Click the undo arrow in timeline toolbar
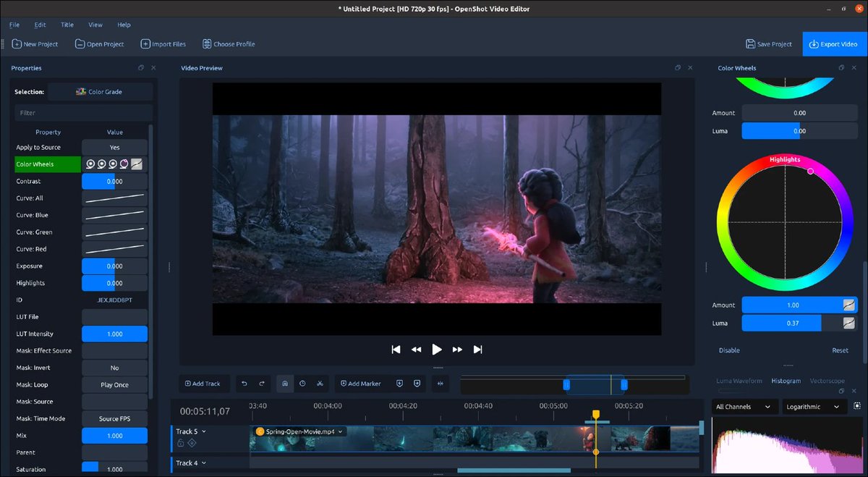This screenshot has width=868, height=477. pyautogui.click(x=244, y=384)
